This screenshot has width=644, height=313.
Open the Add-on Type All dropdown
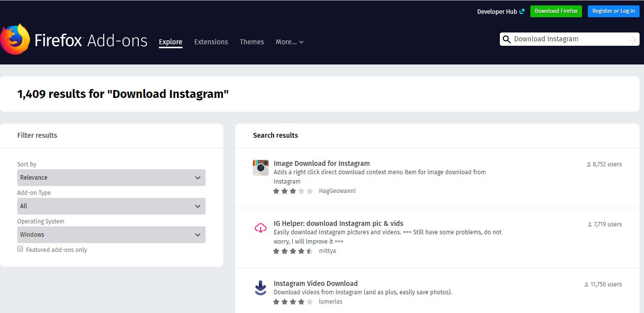[x=111, y=206]
